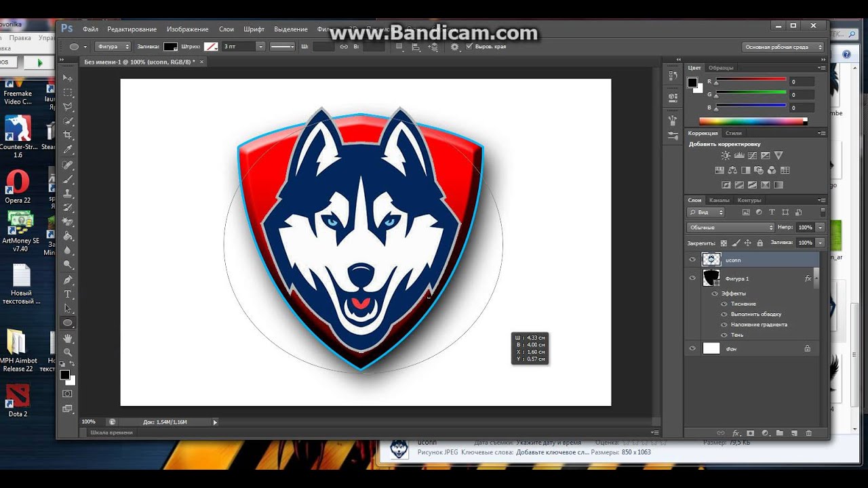868x488 pixels.
Task: Toggle Quick Mask mode icon
Action: 67,393
